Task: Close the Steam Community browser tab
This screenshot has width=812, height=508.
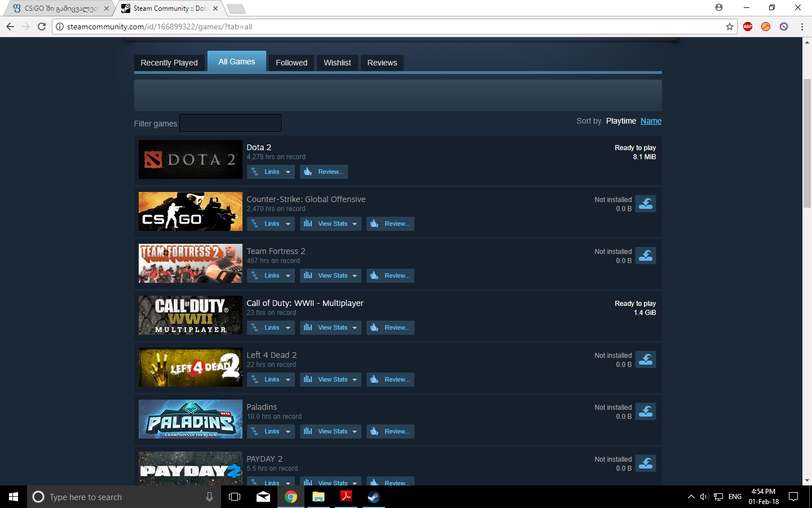Action: tap(215, 8)
